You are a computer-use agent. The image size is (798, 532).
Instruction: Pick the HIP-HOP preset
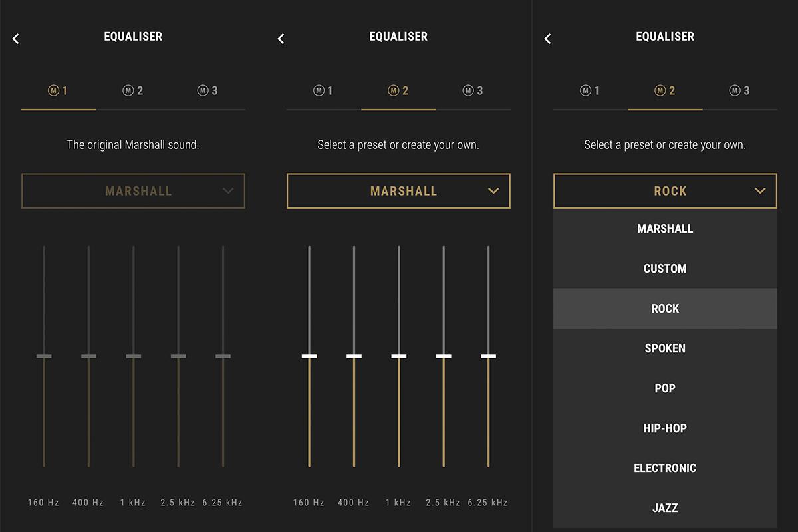[x=665, y=428]
